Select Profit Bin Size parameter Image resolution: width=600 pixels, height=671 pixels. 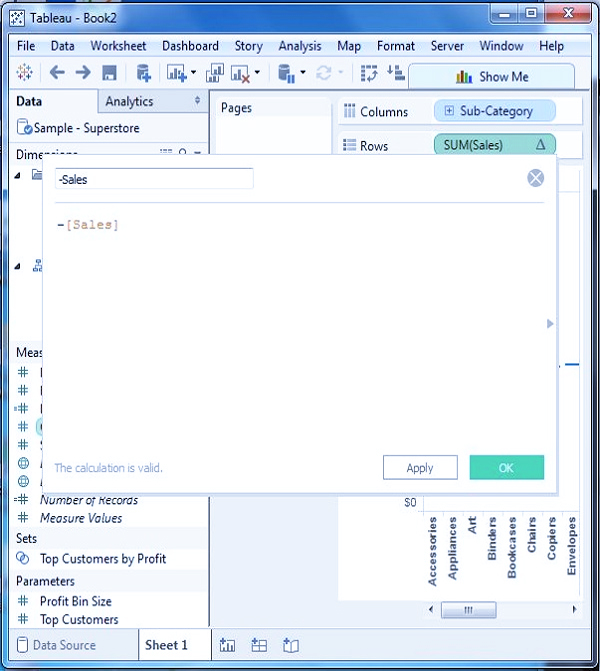pyautogui.click(x=76, y=601)
